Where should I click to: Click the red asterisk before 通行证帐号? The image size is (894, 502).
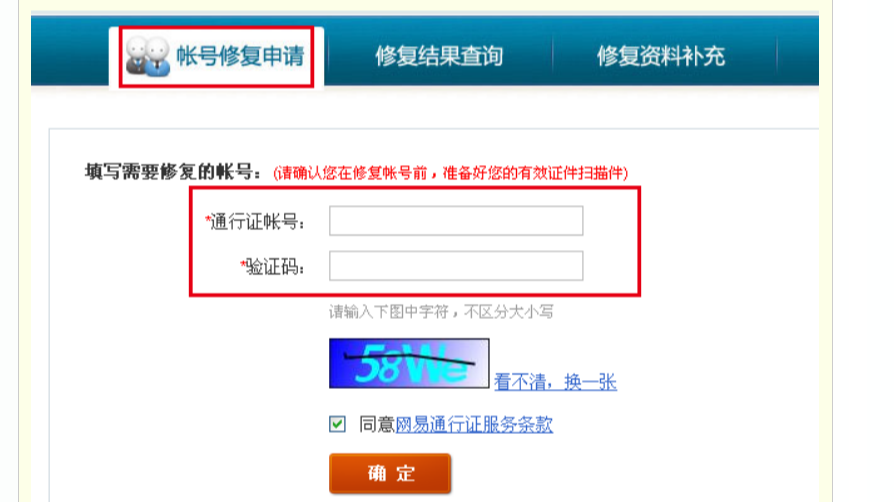[208, 217]
